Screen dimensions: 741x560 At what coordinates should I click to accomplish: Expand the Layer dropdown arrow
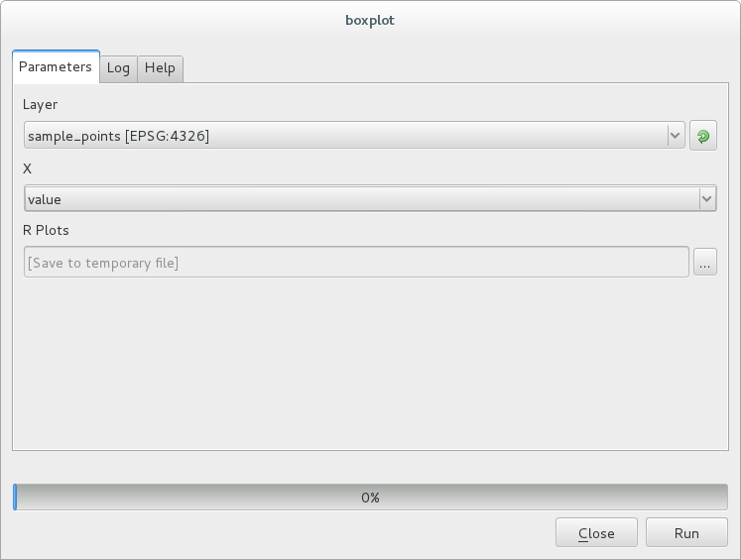677,136
